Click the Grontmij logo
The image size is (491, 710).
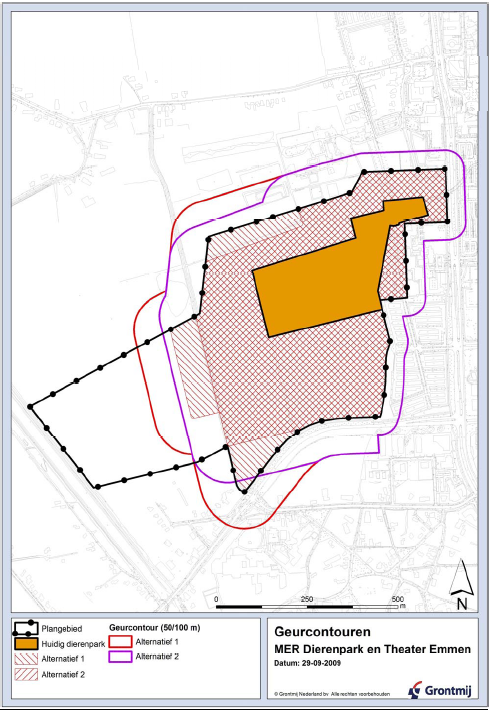pos(440,690)
